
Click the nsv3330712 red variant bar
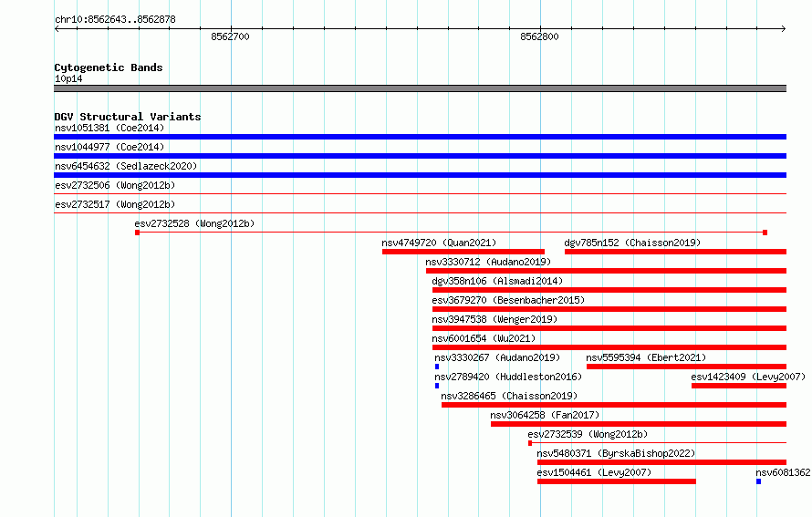tap(607, 271)
